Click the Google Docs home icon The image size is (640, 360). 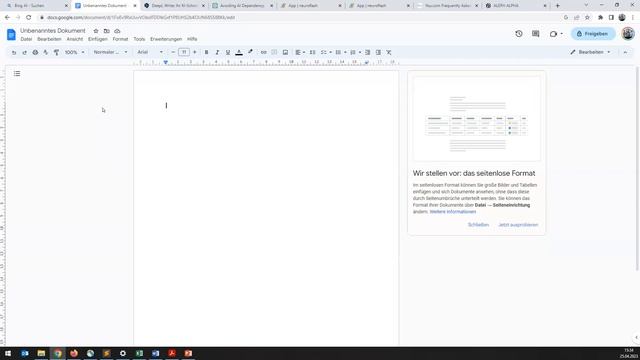(11, 35)
